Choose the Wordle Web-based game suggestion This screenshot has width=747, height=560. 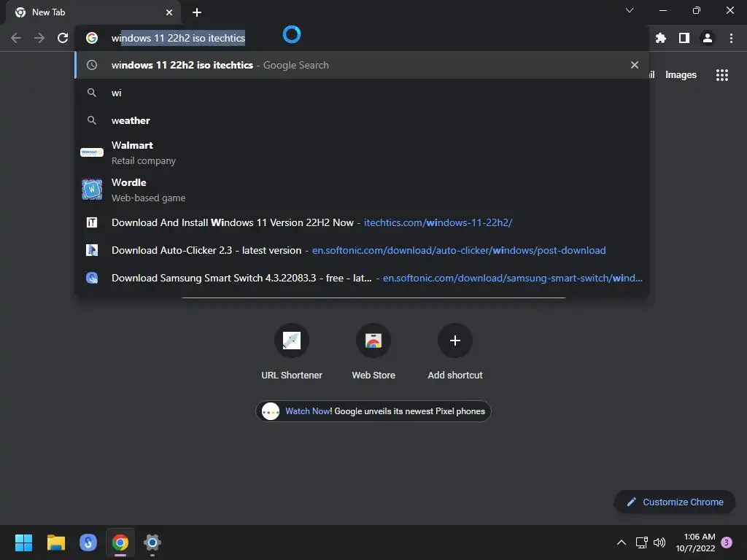point(362,190)
